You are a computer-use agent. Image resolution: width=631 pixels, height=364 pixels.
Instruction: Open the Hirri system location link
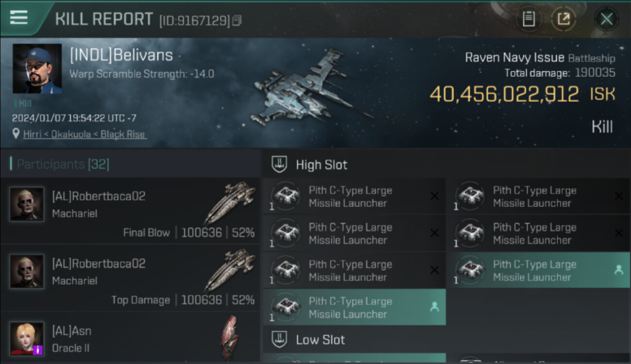point(84,134)
